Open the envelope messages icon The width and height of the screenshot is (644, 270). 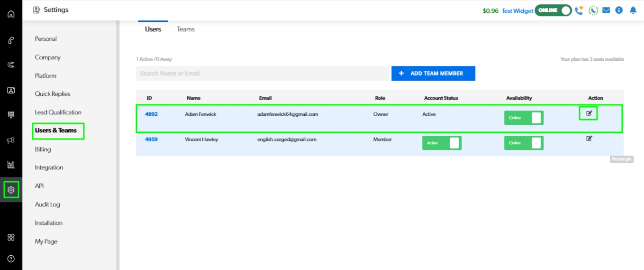pyautogui.click(x=606, y=10)
